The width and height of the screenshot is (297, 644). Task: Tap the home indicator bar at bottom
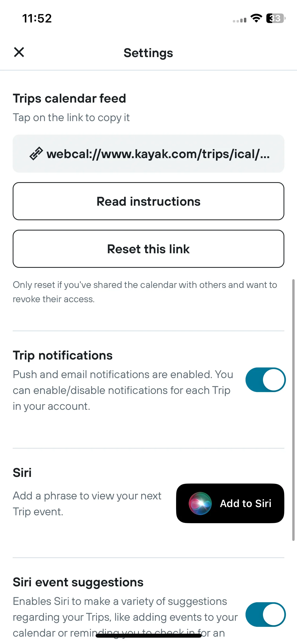(149, 636)
